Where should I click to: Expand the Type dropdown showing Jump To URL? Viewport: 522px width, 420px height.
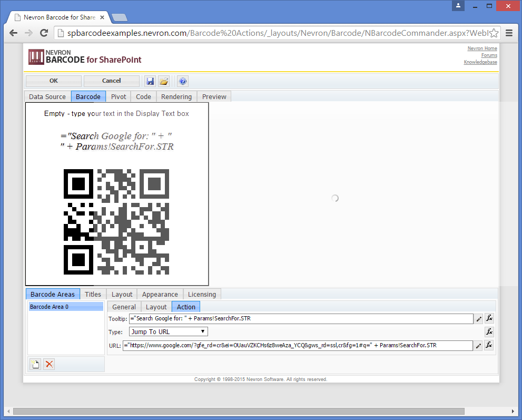tap(169, 332)
